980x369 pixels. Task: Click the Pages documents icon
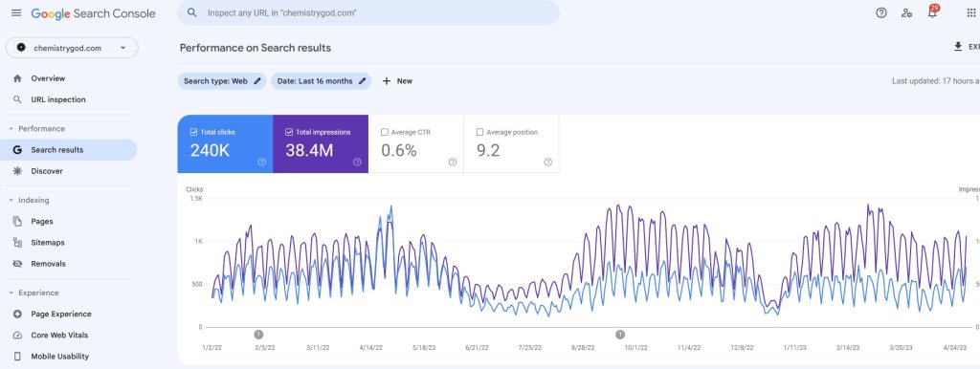(x=17, y=222)
